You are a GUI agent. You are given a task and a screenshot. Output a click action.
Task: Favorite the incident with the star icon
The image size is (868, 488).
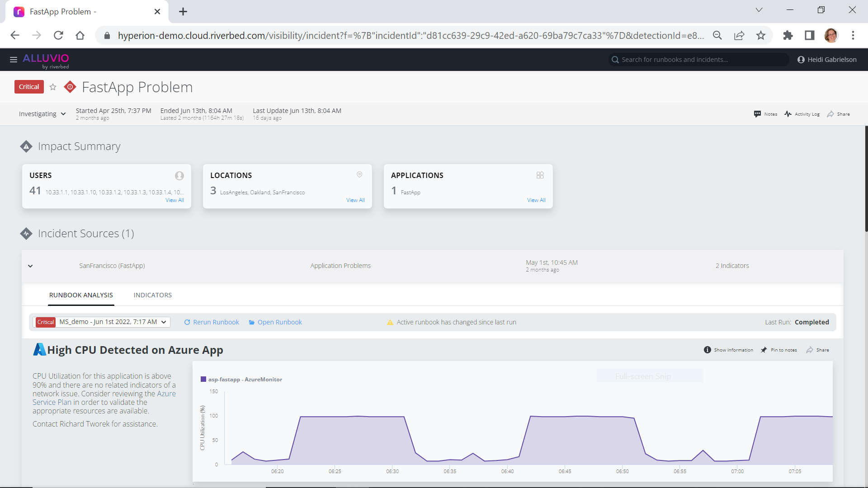(x=53, y=87)
